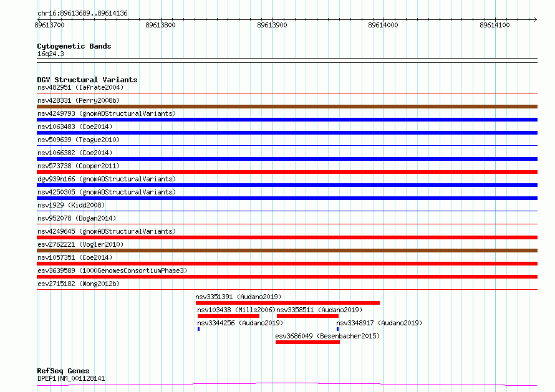Image resolution: width=555 pixels, height=392 pixels.
Task: Click ruler position 89614000
Action: point(383,25)
